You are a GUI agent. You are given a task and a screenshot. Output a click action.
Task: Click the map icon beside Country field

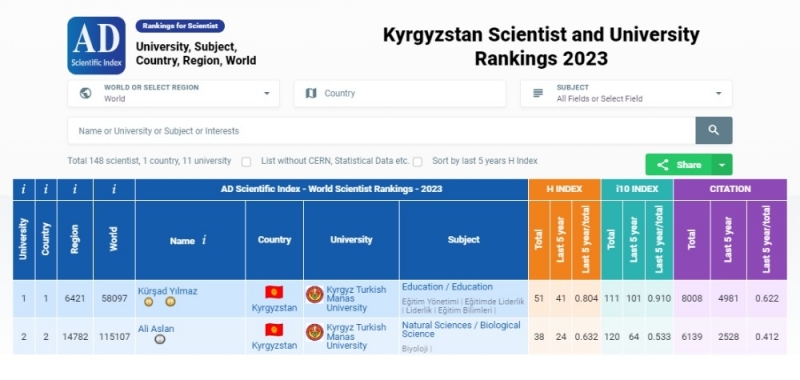pos(311,93)
